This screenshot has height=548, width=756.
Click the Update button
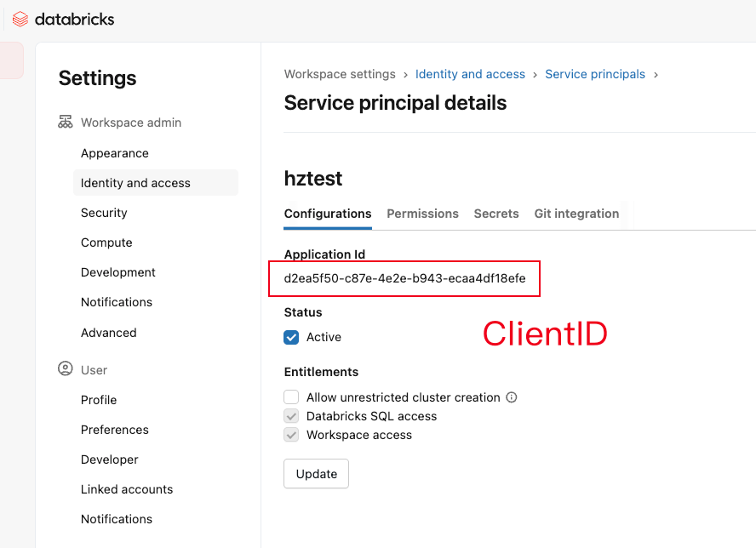tap(317, 474)
